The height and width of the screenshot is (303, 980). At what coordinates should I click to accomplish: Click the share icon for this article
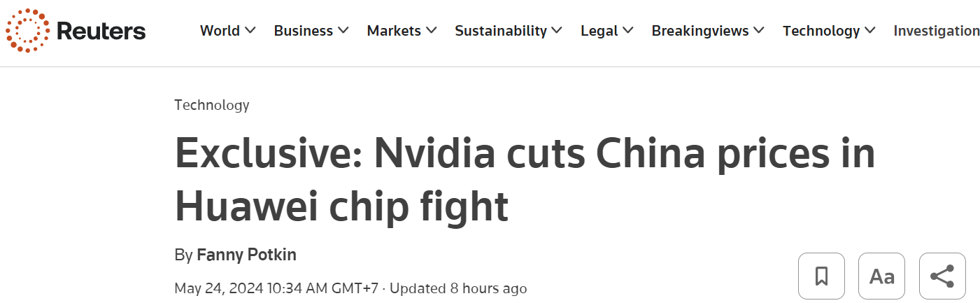[x=942, y=276]
